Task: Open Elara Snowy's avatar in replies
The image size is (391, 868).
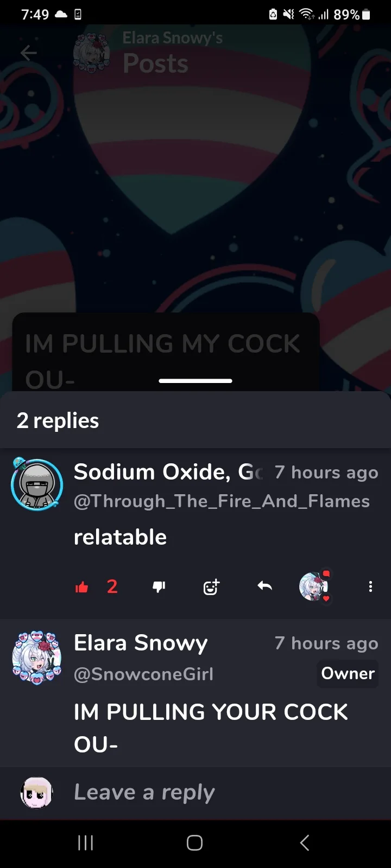Action: click(37, 658)
